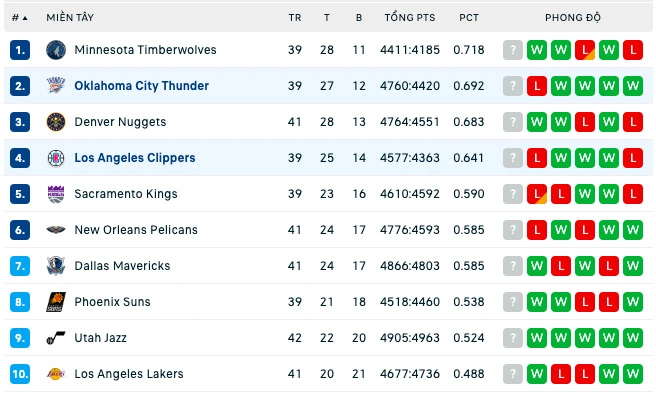Click the Utah Jazz logo icon

coord(56,338)
